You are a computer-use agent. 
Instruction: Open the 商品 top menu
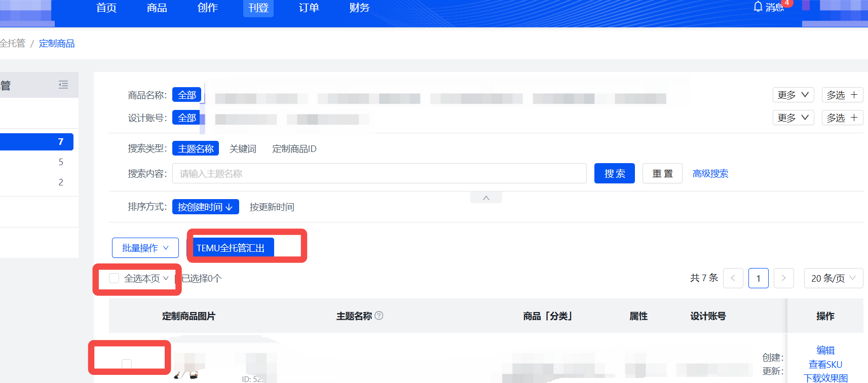pyautogui.click(x=157, y=8)
